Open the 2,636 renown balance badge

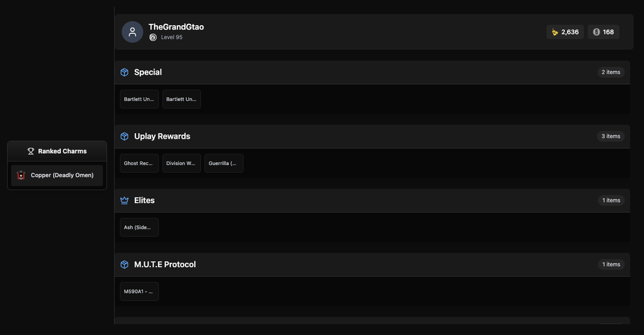(565, 32)
